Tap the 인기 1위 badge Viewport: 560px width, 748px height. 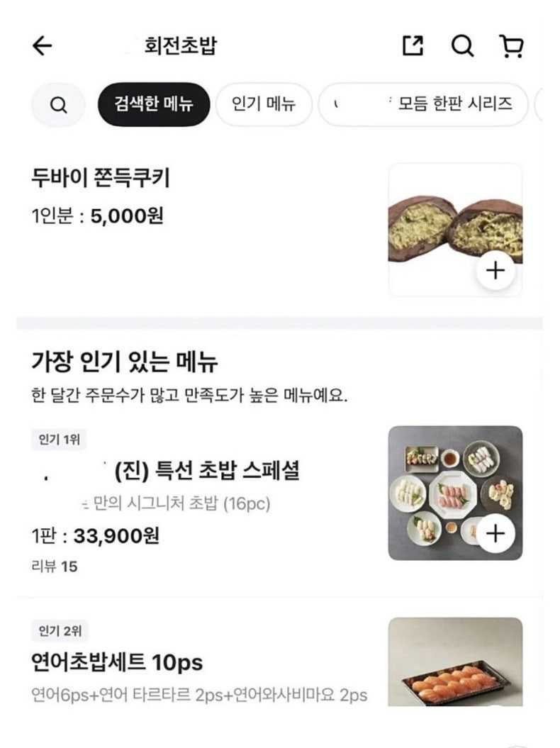60,440
